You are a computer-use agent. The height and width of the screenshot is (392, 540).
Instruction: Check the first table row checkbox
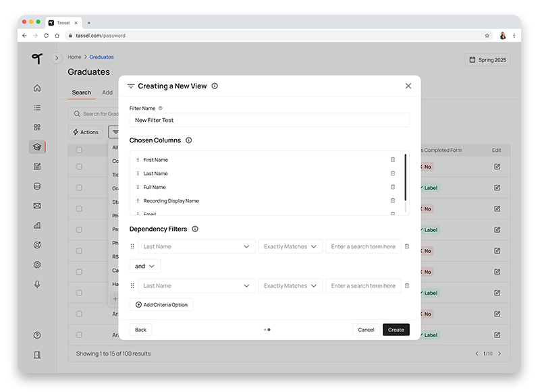(79, 167)
